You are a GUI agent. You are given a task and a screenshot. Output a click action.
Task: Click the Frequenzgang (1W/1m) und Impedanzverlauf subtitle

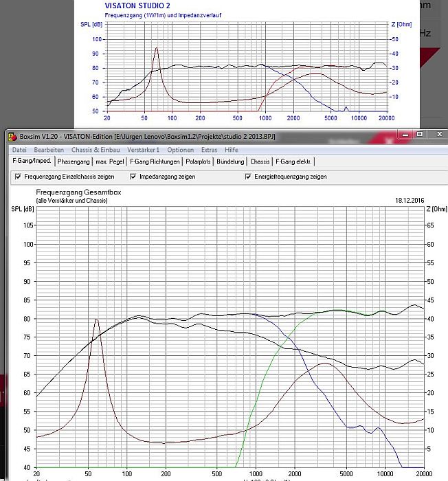coord(163,15)
